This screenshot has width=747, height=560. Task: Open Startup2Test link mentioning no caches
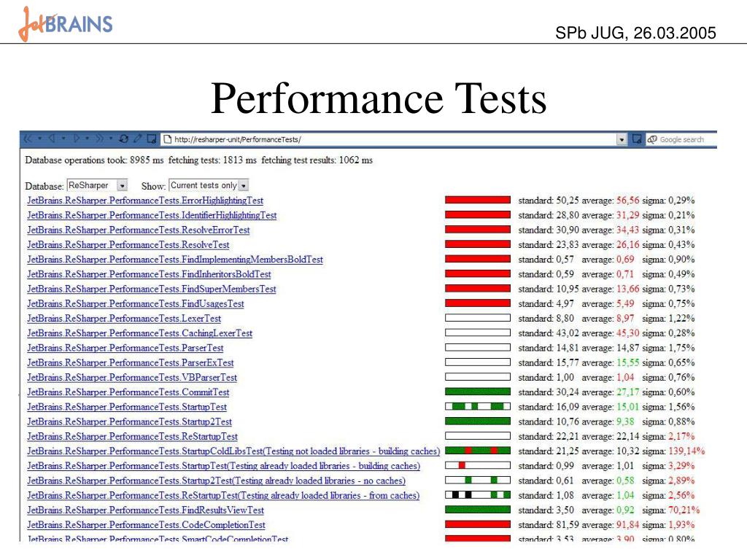pyautogui.click(x=216, y=481)
